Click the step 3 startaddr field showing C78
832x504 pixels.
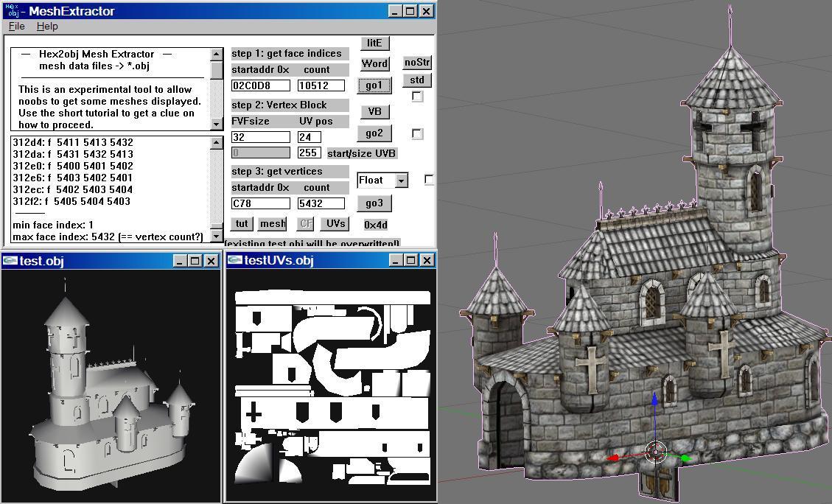(x=261, y=203)
